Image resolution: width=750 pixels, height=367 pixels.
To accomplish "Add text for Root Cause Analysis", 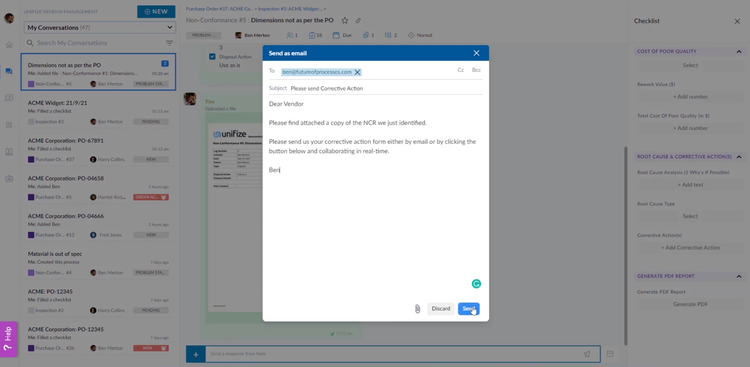I will pos(690,185).
